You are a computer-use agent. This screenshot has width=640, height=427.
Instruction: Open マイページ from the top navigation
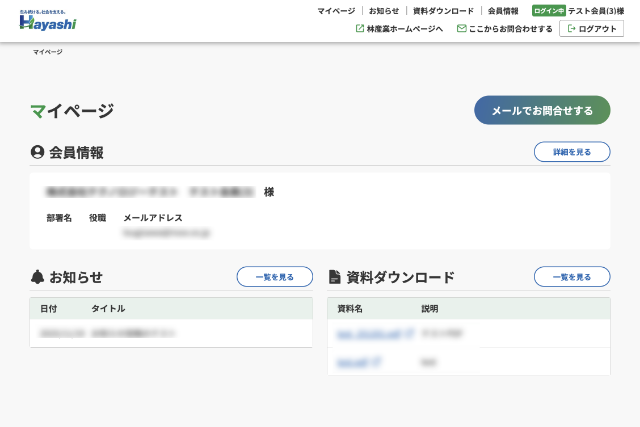coord(336,10)
